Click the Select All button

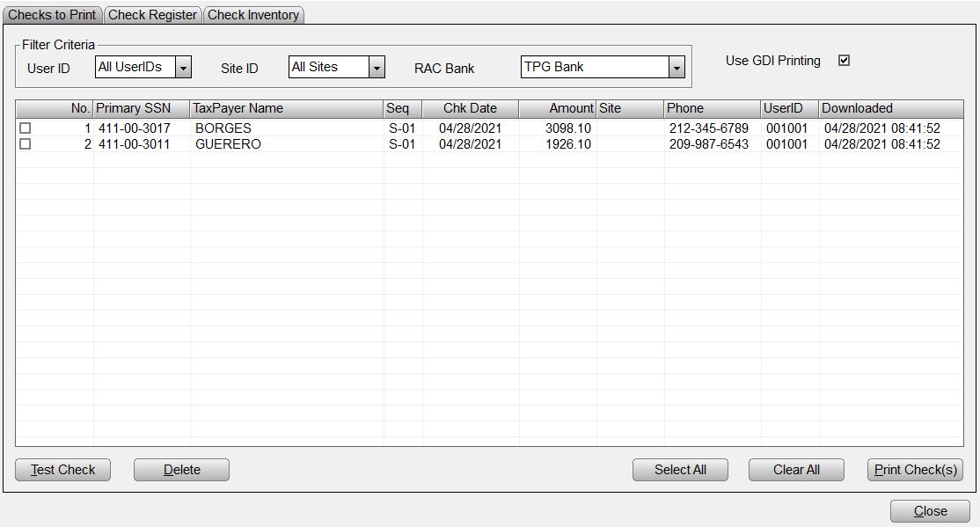coord(680,470)
